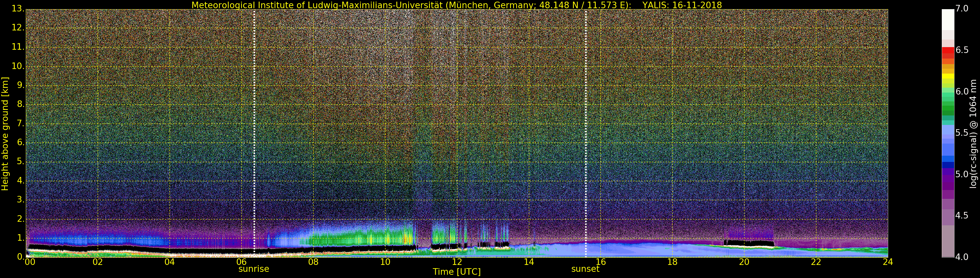
Task: Click the '6.' height axis tick label
Action: coord(20,143)
